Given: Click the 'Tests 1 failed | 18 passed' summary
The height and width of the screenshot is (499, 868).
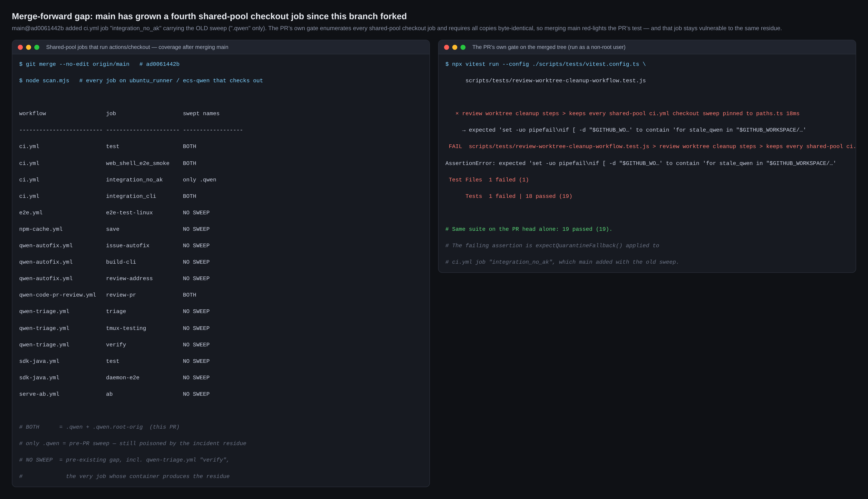Looking at the screenshot, I should click(519, 196).
